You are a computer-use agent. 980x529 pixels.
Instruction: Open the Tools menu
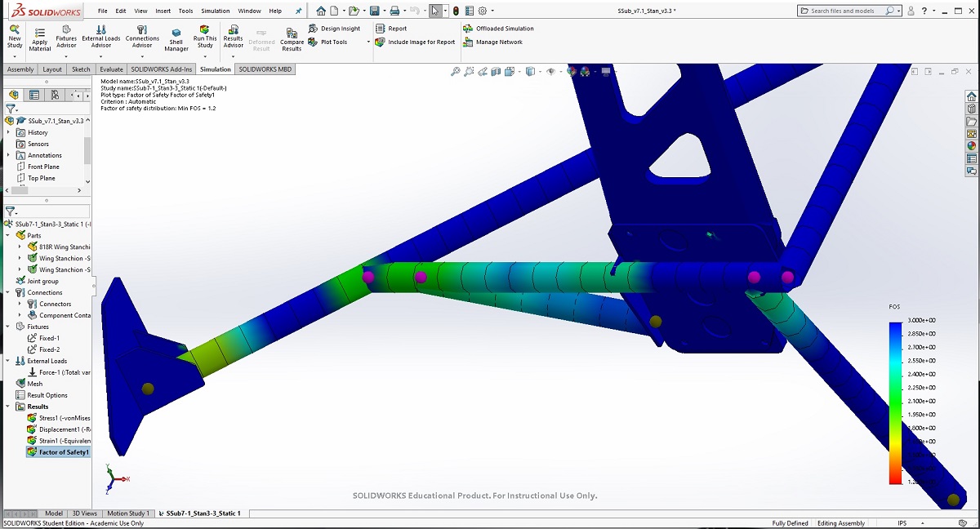click(186, 11)
